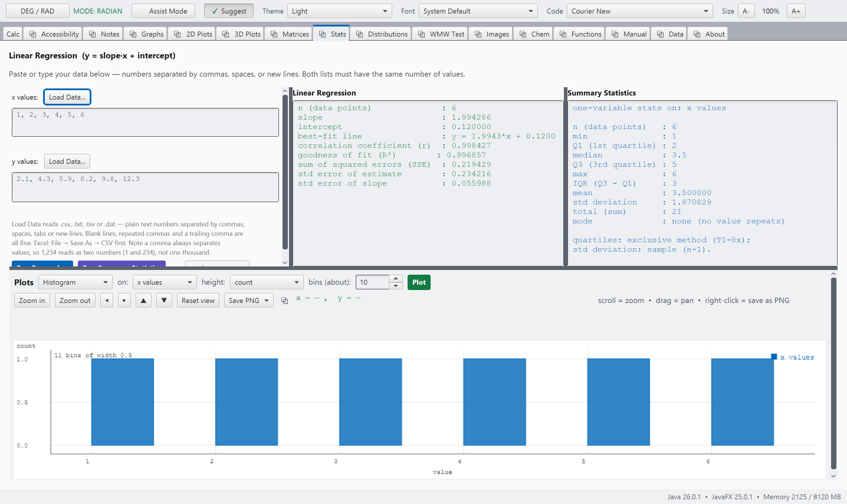The image size is (847, 504).
Task: Pan the plot left with the left arrow
Action: 107,301
